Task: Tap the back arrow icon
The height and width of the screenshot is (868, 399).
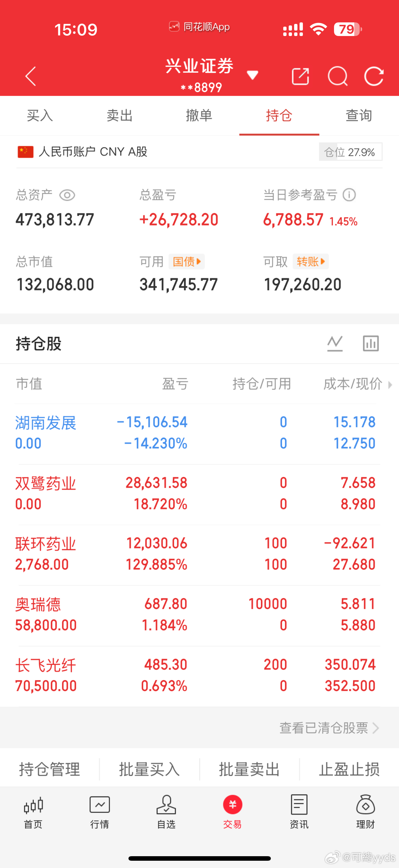Action: coord(31,76)
